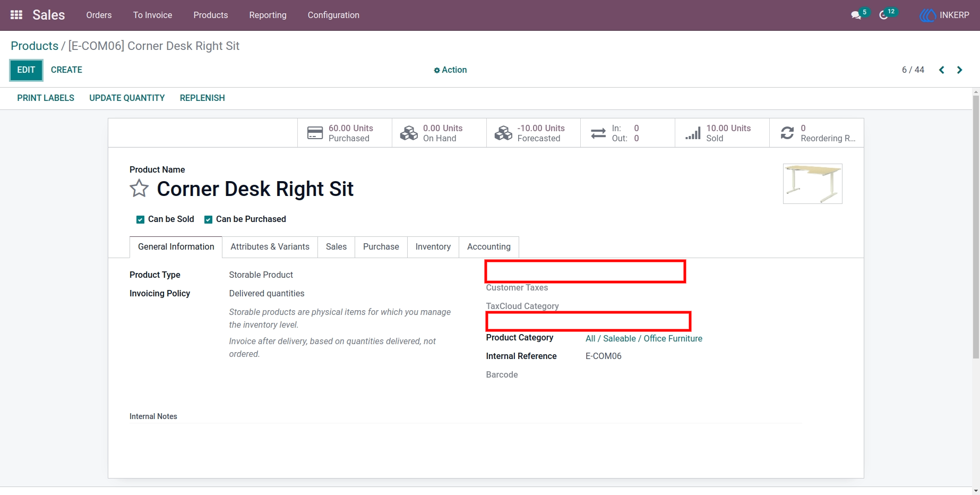Click the 6 / 44 pager counter

[913, 70]
